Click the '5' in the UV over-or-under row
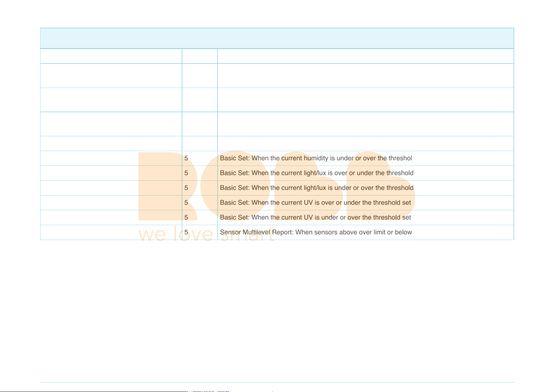Image resolution: width=554 pixels, height=392 pixels. (186, 203)
